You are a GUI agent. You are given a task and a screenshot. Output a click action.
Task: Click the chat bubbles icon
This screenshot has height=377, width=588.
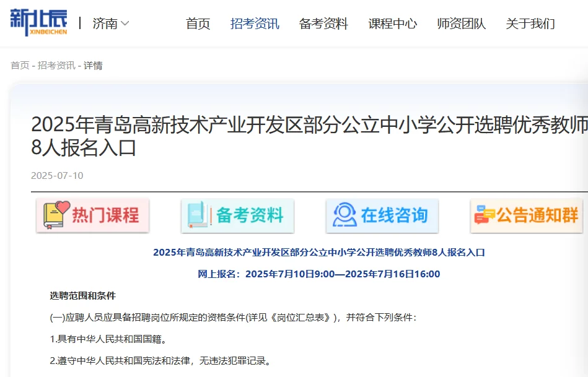pos(485,215)
